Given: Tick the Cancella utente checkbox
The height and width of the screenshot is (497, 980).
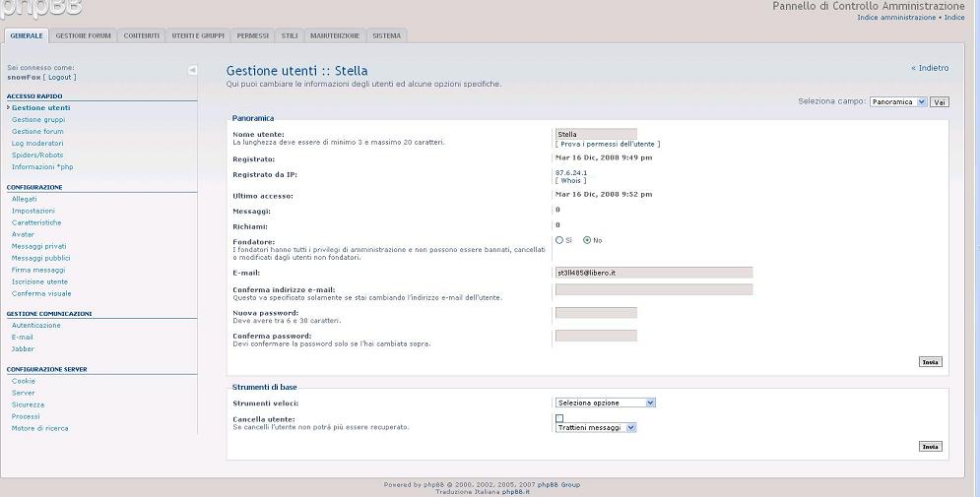Looking at the screenshot, I should [x=559, y=418].
